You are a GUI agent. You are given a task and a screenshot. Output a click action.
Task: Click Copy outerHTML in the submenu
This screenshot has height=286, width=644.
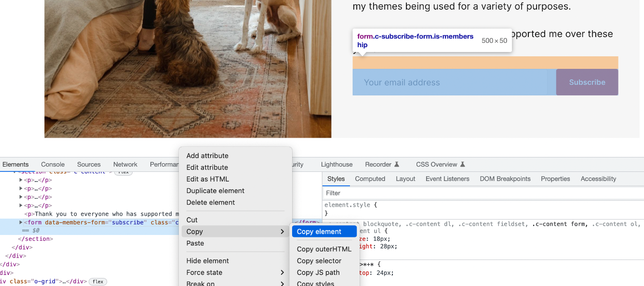pyautogui.click(x=324, y=249)
